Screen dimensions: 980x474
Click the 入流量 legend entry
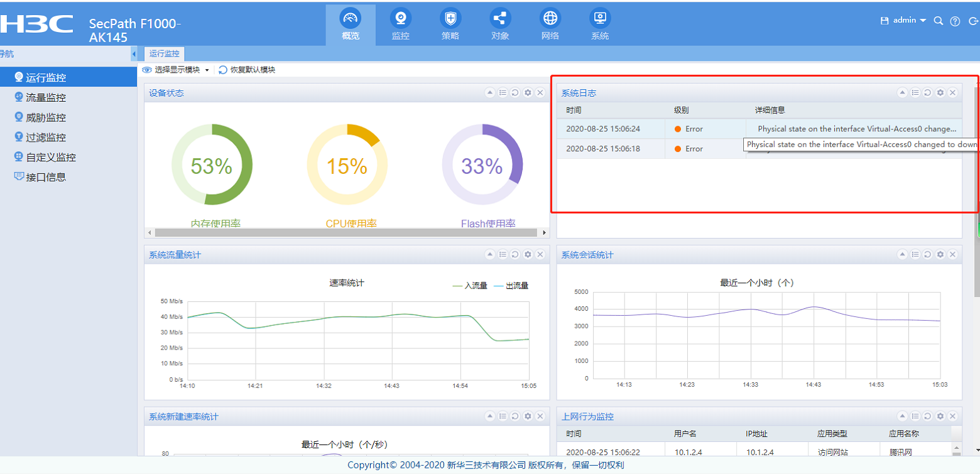(x=470, y=286)
